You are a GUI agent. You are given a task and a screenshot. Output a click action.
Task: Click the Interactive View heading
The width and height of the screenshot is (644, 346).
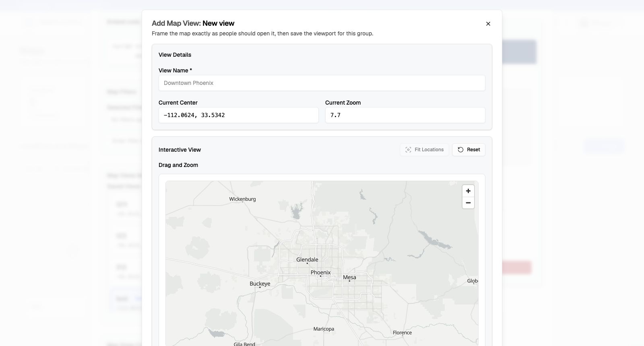(x=180, y=150)
